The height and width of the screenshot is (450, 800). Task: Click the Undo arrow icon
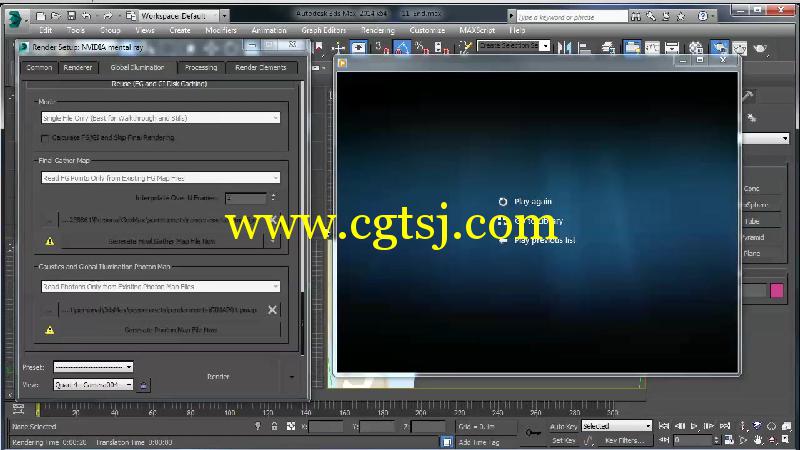pos(87,16)
